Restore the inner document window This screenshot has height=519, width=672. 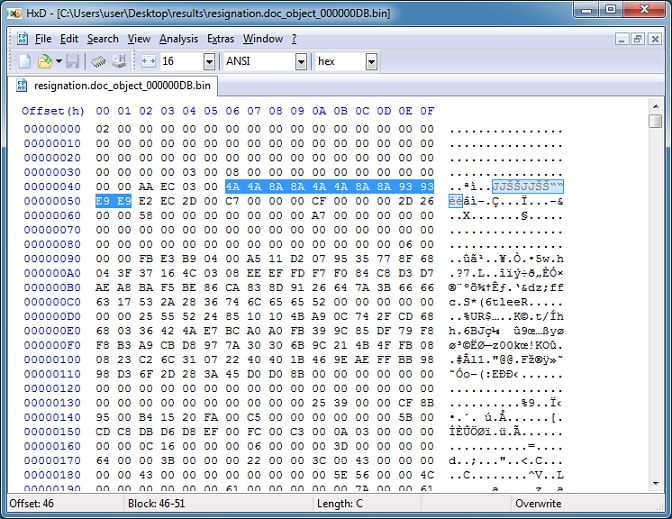(x=638, y=39)
